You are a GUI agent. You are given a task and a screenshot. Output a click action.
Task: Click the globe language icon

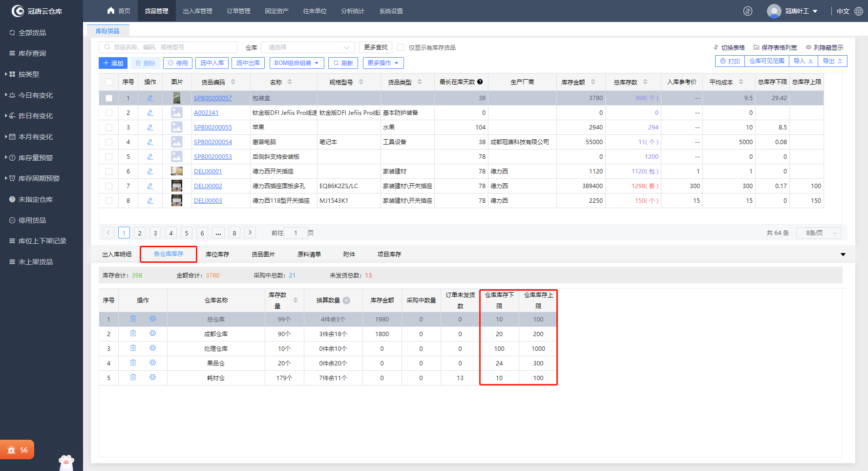[859, 11]
